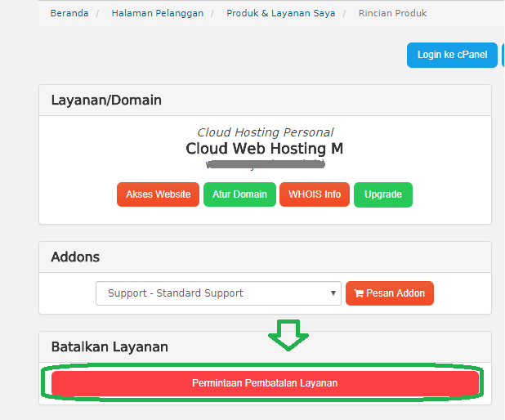View WHOIS Info for the domain
The image size is (505, 420).
point(315,194)
